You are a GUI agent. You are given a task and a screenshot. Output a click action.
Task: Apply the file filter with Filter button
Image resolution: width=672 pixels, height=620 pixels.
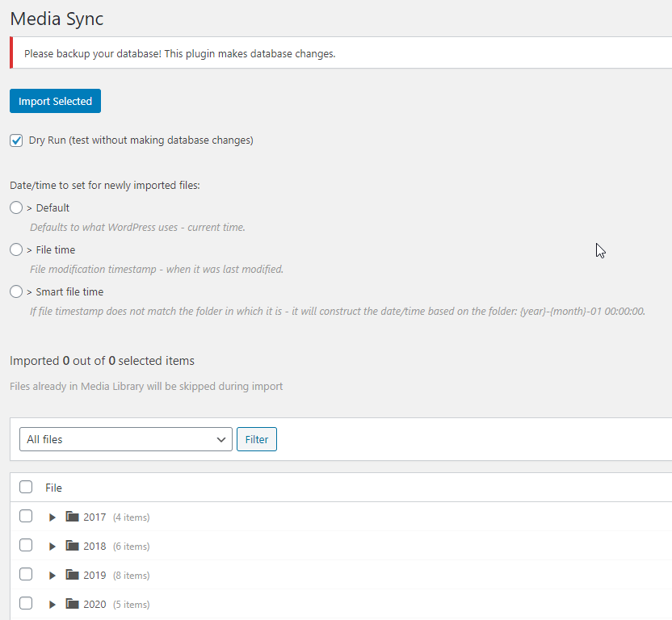[256, 439]
